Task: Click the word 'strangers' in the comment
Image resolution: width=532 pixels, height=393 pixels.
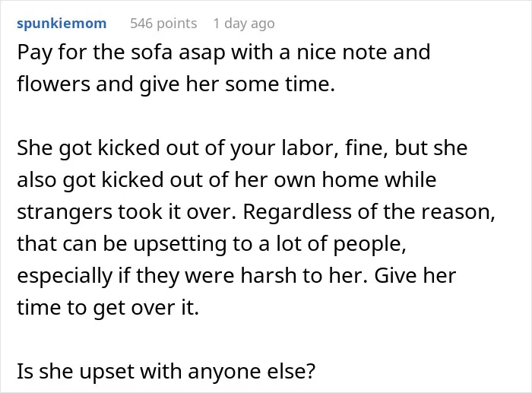Action: tap(65, 213)
